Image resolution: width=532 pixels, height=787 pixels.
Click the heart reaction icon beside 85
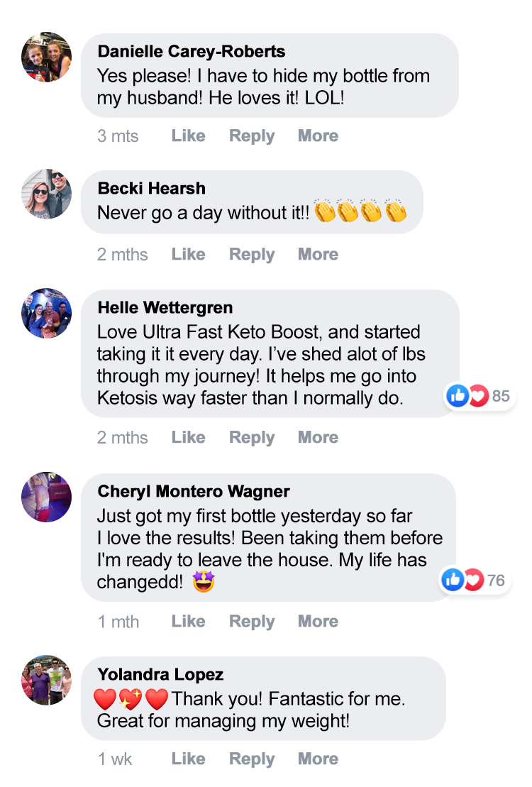pos(478,396)
